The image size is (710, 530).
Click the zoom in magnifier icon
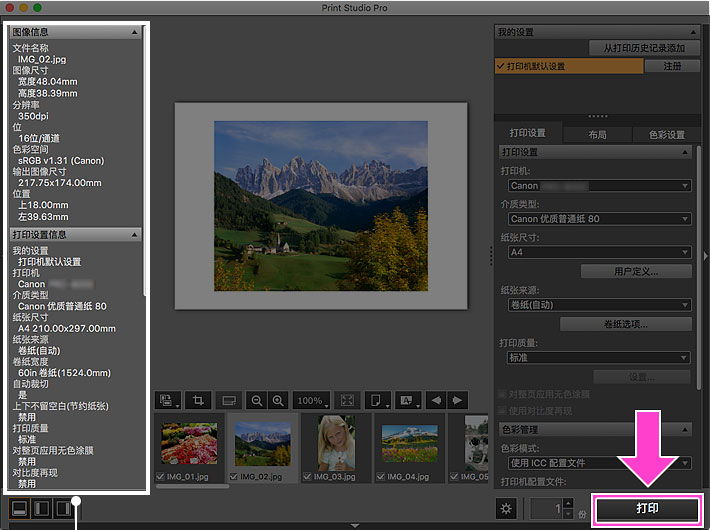click(278, 400)
